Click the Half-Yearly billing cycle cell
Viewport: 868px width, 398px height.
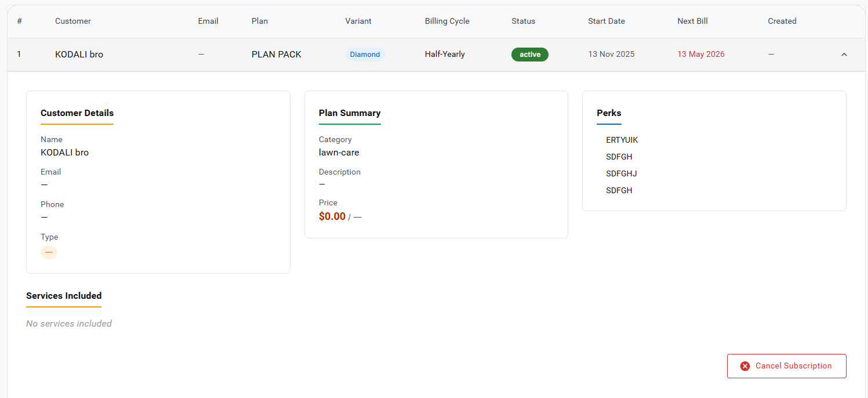[445, 55]
